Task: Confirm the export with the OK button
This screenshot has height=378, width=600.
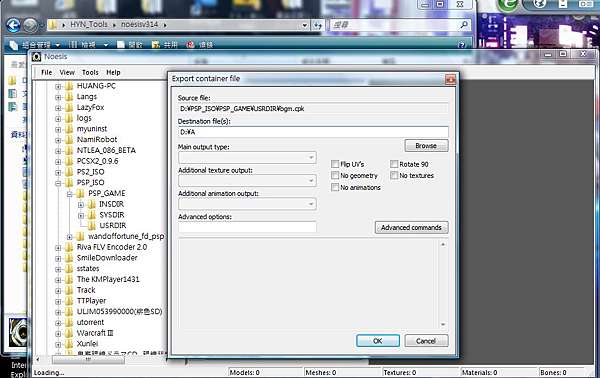Action: pyautogui.click(x=378, y=341)
